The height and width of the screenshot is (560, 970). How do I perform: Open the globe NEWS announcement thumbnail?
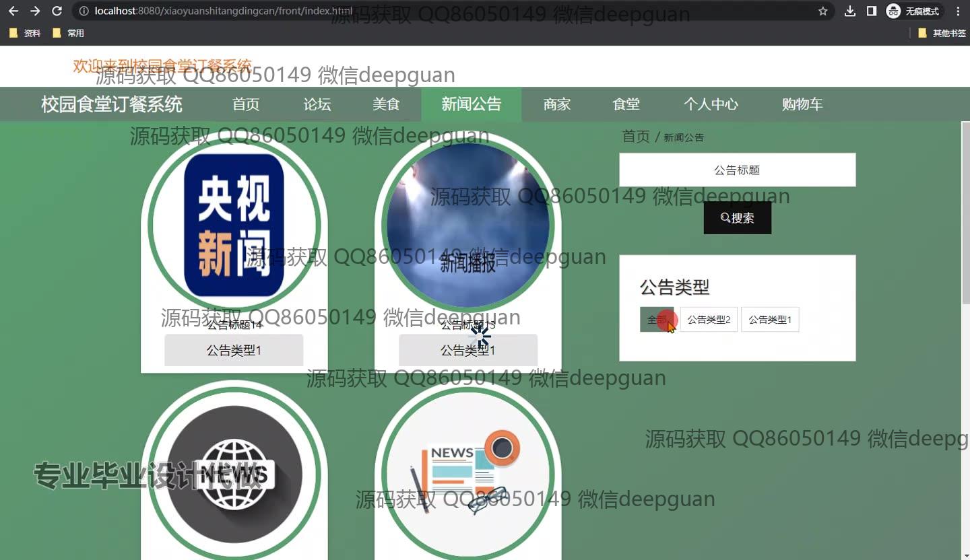(234, 473)
